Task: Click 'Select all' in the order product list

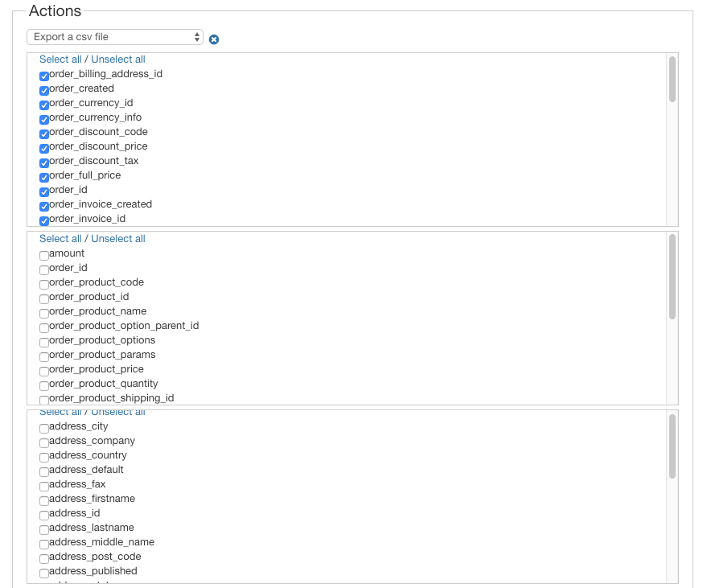Action: pyautogui.click(x=60, y=239)
